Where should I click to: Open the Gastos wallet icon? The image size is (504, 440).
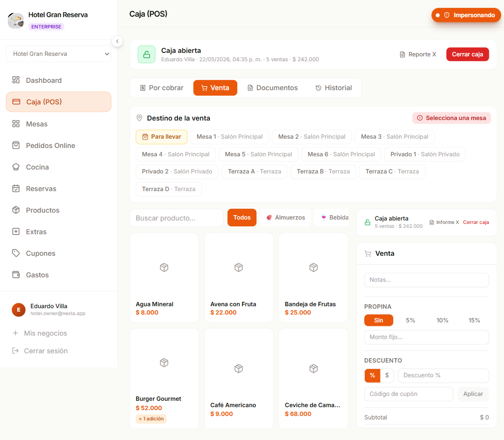(x=16, y=274)
